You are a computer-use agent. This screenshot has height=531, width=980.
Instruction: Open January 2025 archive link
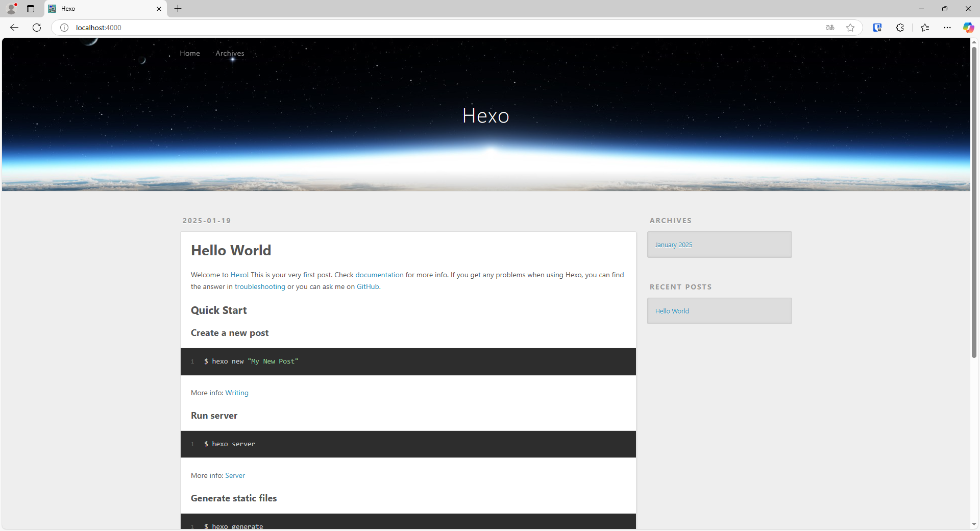coord(674,245)
